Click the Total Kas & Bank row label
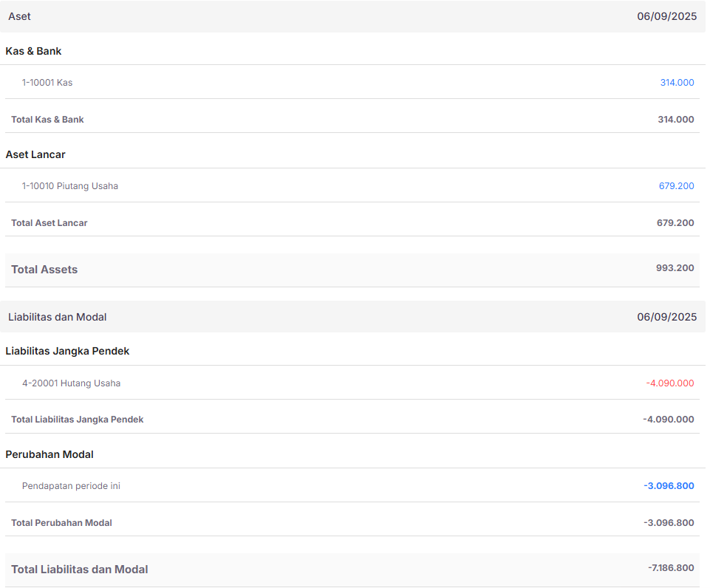The height and width of the screenshot is (588, 710). click(x=47, y=120)
